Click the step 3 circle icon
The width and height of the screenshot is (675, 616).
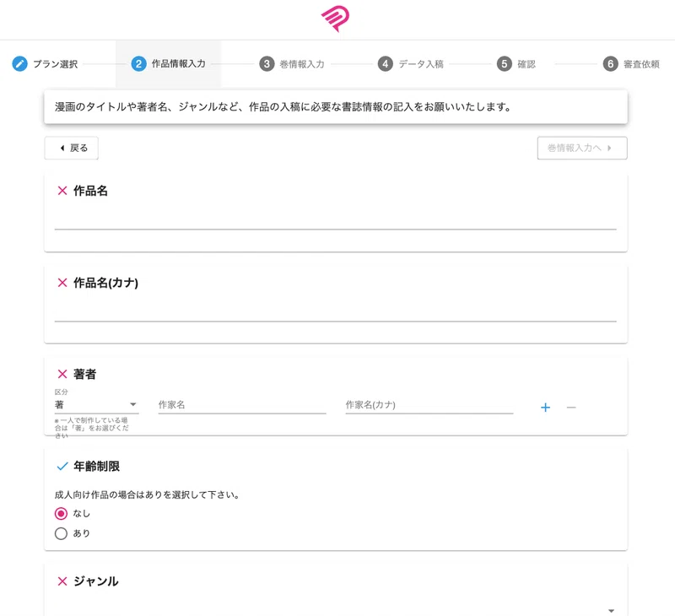[267, 63]
